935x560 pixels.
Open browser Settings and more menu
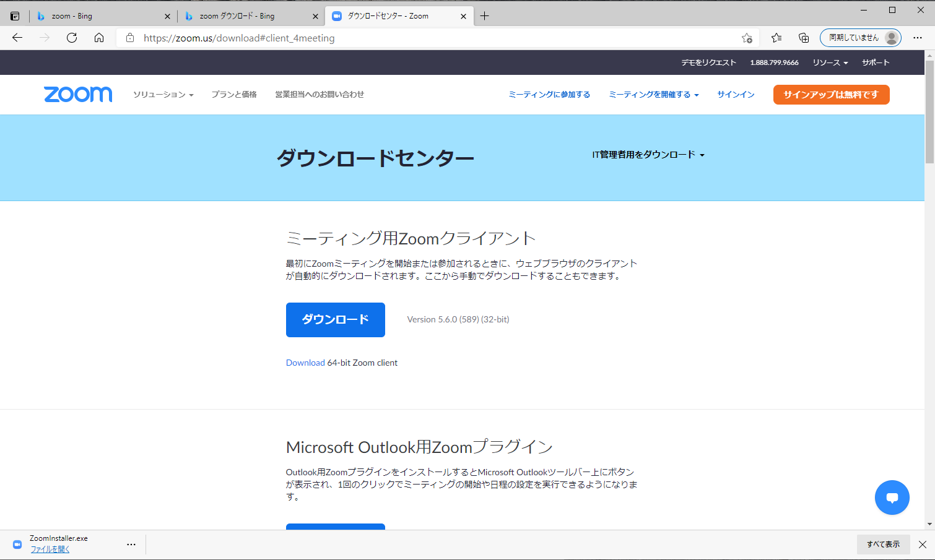918,38
